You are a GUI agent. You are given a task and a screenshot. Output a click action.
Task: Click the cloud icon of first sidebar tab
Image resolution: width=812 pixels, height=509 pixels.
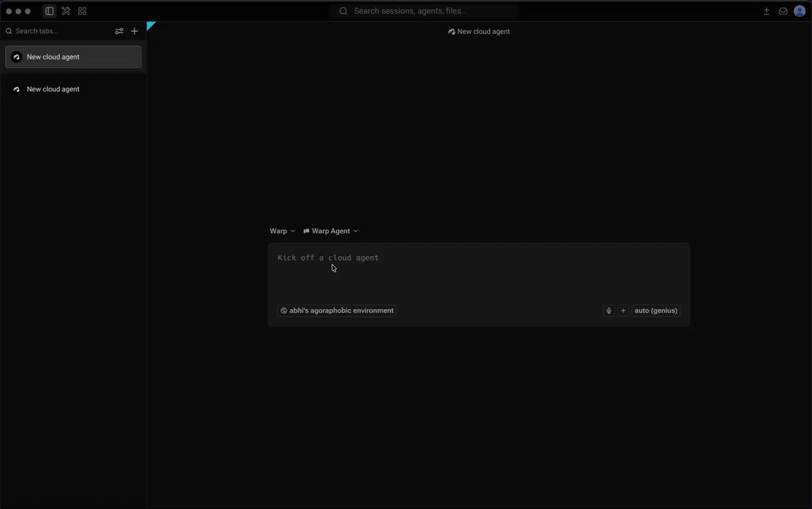[16, 57]
